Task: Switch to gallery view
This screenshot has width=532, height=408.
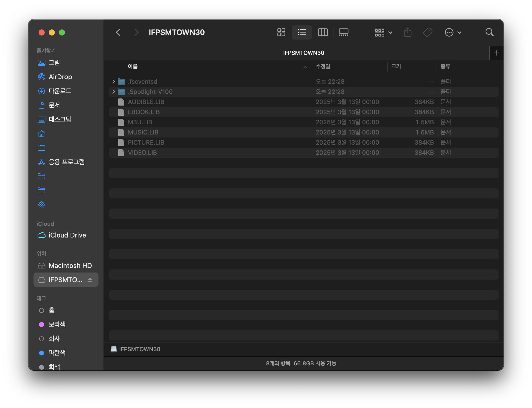Action: pos(343,32)
